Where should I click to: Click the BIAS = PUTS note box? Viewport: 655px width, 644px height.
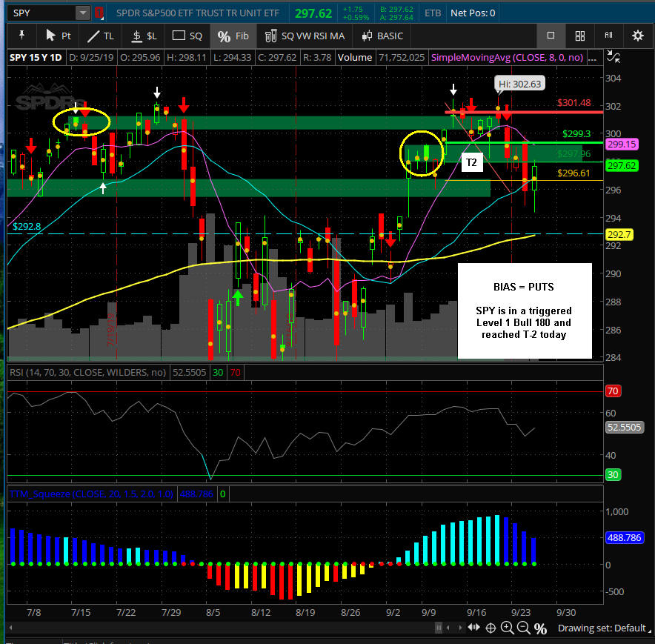tap(525, 311)
